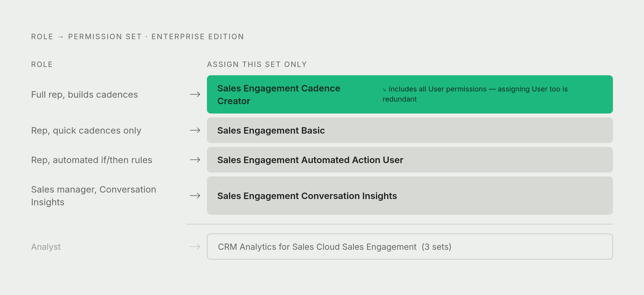This screenshot has height=295, width=644.
Task: Open CRM Analytics for Sales Cloud box
Action: 410,247
